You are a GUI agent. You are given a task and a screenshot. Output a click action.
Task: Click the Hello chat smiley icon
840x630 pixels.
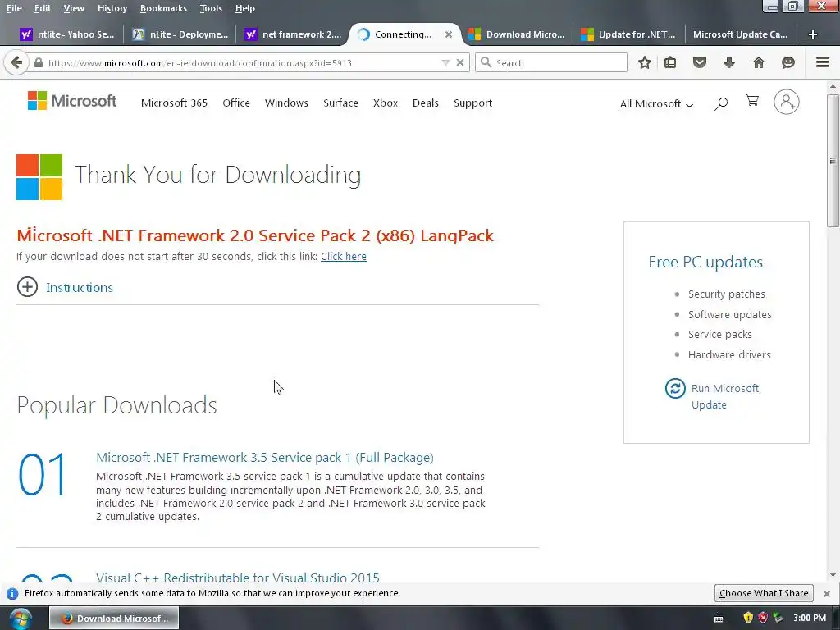[x=787, y=62]
